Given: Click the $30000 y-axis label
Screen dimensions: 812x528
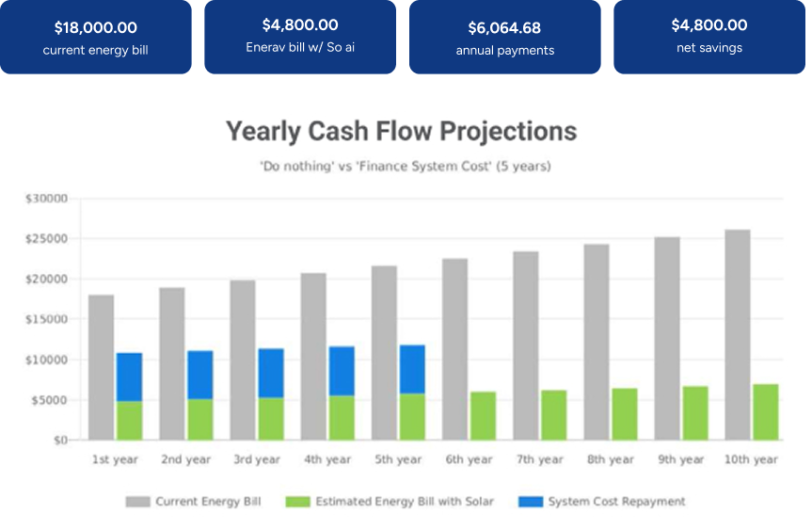Looking at the screenshot, I should click(x=46, y=199).
